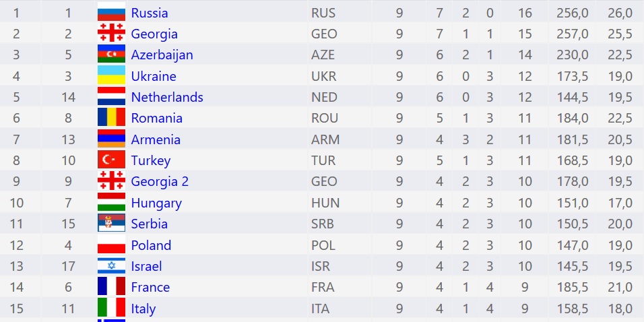Open the Russia team link
This screenshot has height=322, width=644.
click(x=149, y=13)
